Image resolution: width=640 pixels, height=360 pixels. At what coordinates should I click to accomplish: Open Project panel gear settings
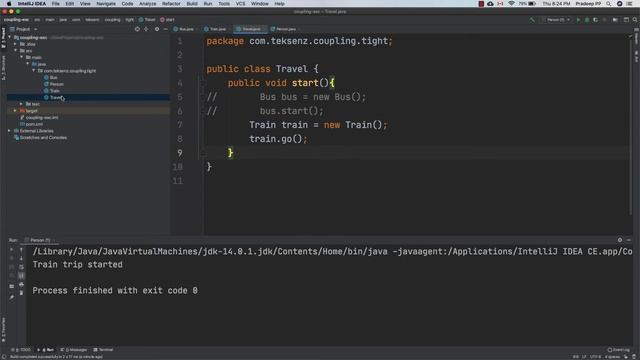(157, 29)
